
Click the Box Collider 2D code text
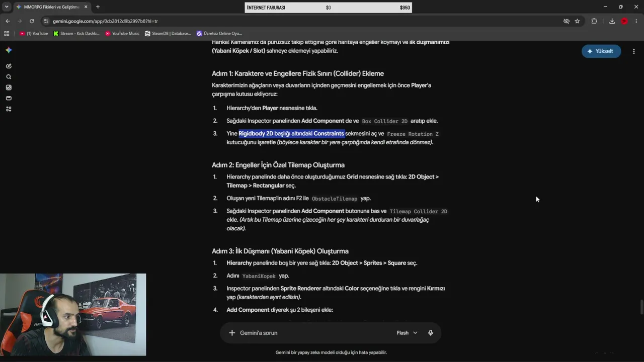(385, 121)
